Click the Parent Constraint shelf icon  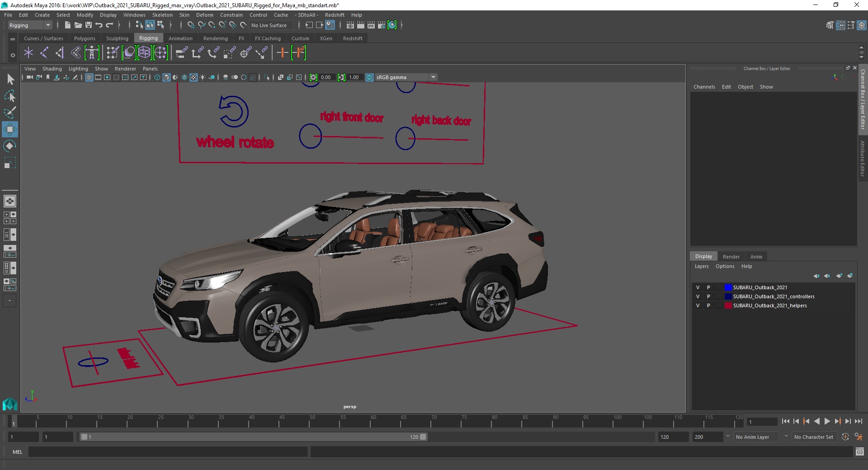[181, 53]
